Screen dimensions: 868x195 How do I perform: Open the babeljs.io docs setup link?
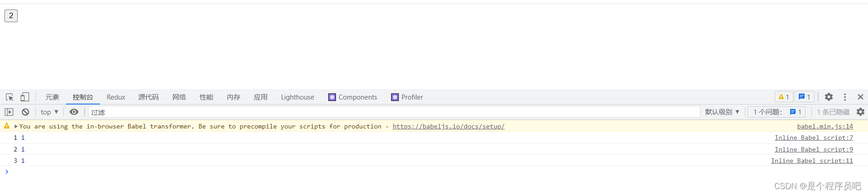point(448,127)
